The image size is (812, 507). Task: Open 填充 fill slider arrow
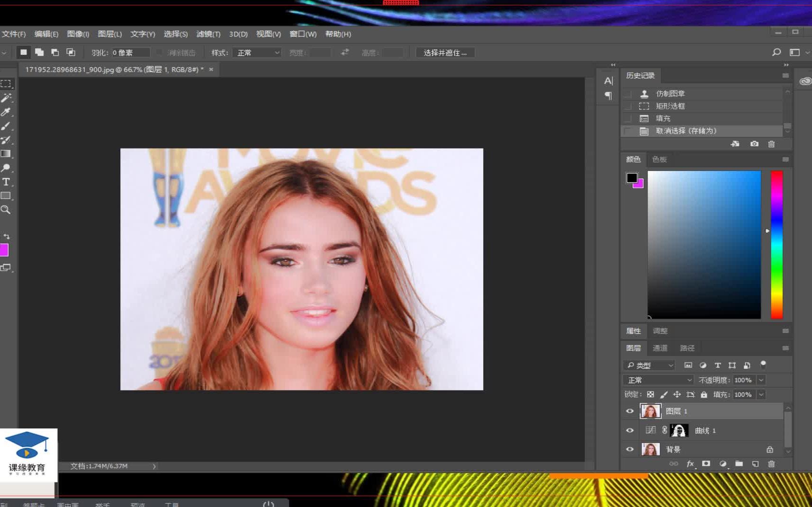pos(761,394)
